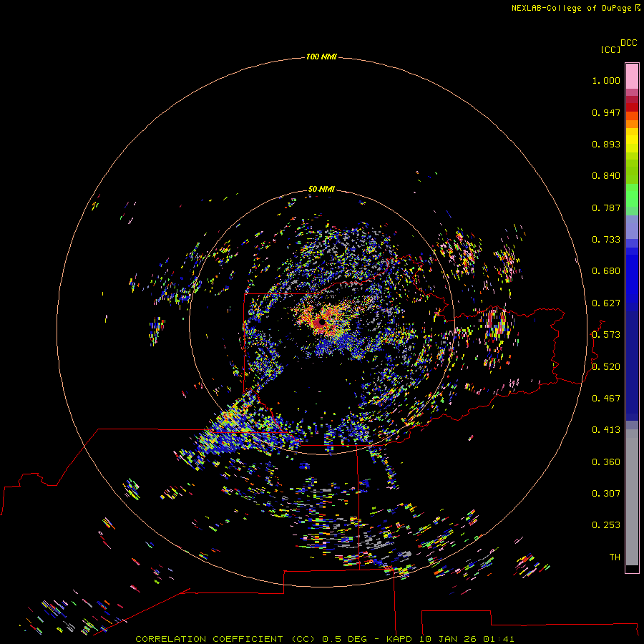Click the 50 NMI range ring label

click(x=321, y=189)
